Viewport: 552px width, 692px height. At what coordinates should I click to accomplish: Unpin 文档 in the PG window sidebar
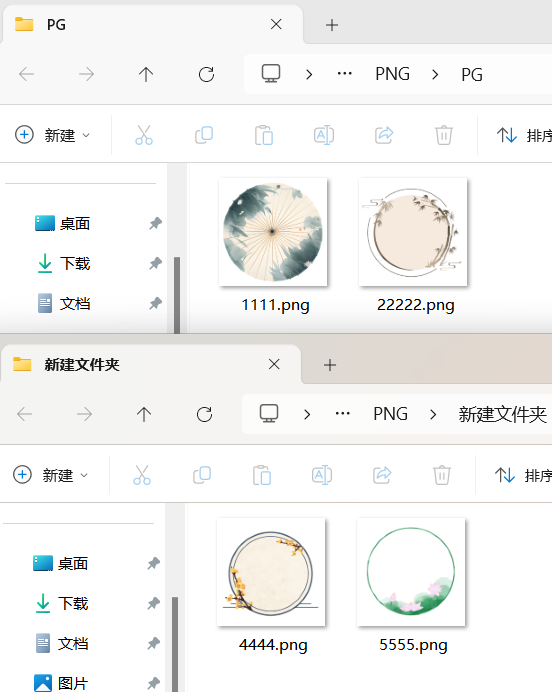[155, 303]
